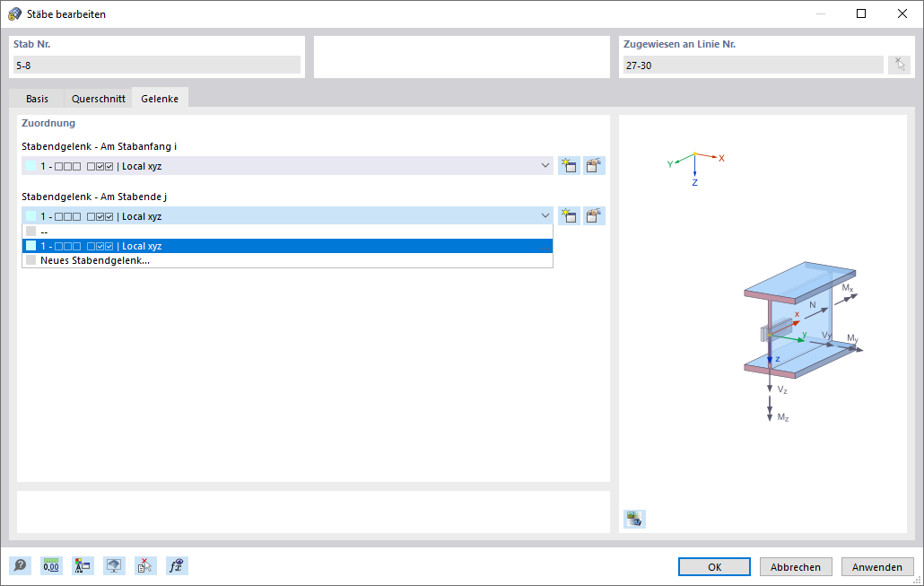Screen dimensions: 924x586
Task: Click the name editor icon next to units
Action: [x=83, y=566]
